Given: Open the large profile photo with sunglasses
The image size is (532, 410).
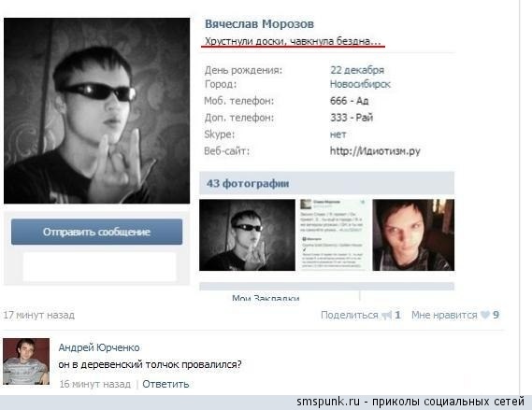Looking at the screenshot, I should (96, 111).
